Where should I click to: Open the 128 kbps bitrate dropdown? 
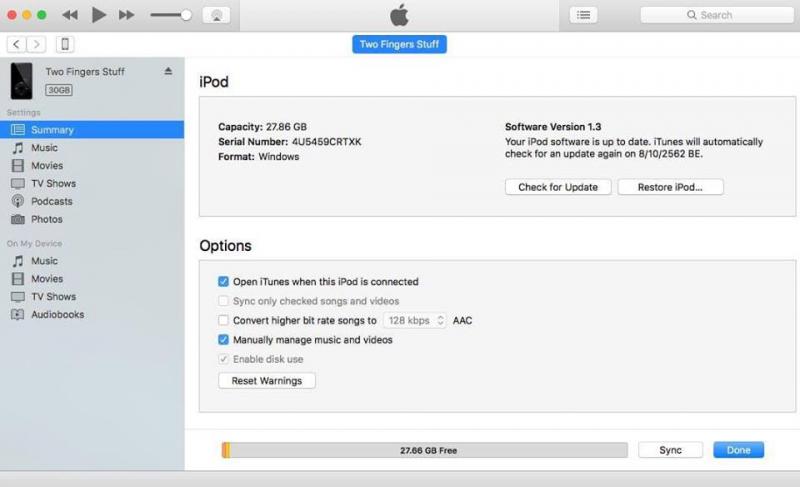coord(415,320)
